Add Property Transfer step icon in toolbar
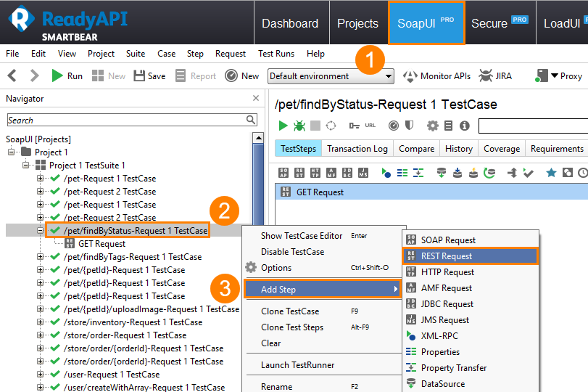This screenshot has height=392, width=588. tap(418, 173)
